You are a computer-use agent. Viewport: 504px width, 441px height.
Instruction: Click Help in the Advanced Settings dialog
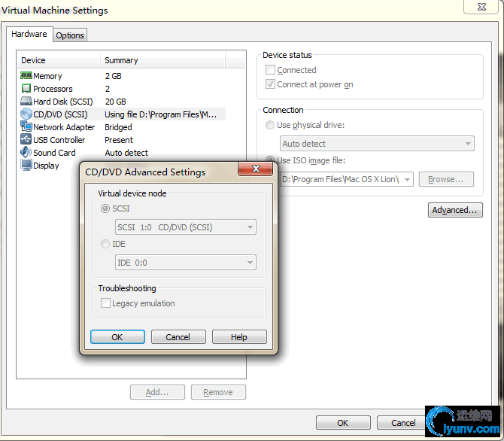tap(239, 337)
